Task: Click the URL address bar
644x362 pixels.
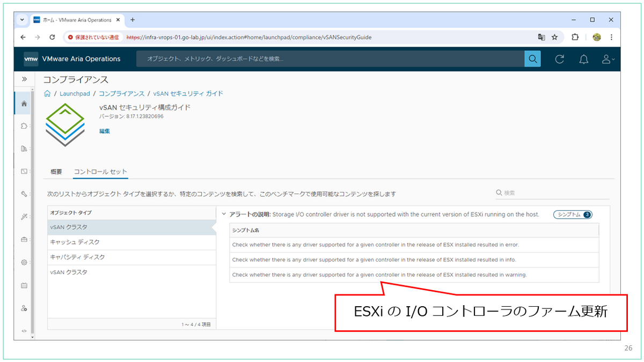Action: [248, 38]
